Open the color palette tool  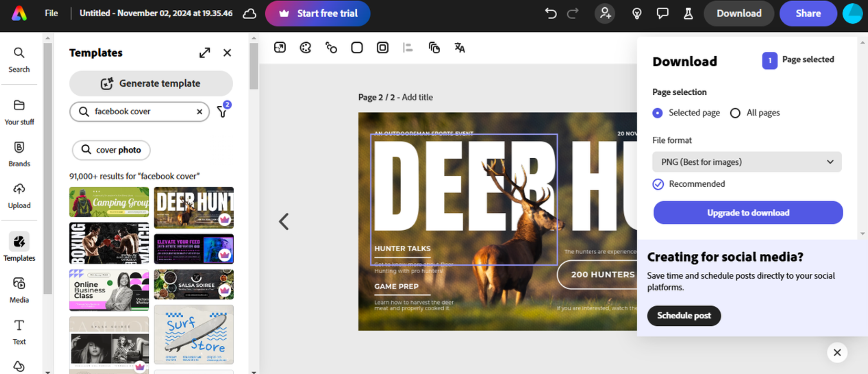305,47
